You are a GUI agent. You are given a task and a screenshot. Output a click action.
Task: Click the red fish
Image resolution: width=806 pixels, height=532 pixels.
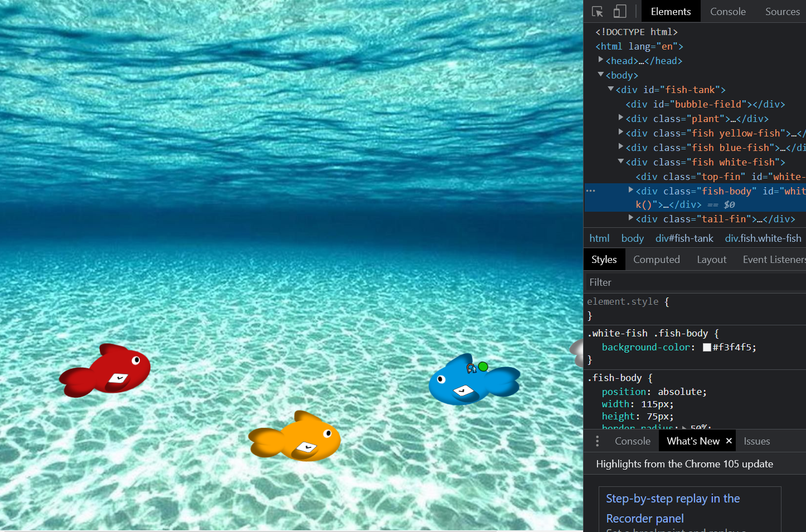(x=105, y=370)
